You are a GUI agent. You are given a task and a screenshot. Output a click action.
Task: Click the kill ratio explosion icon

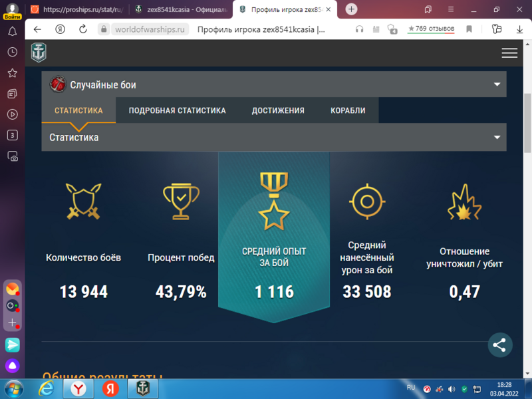[x=464, y=201]
